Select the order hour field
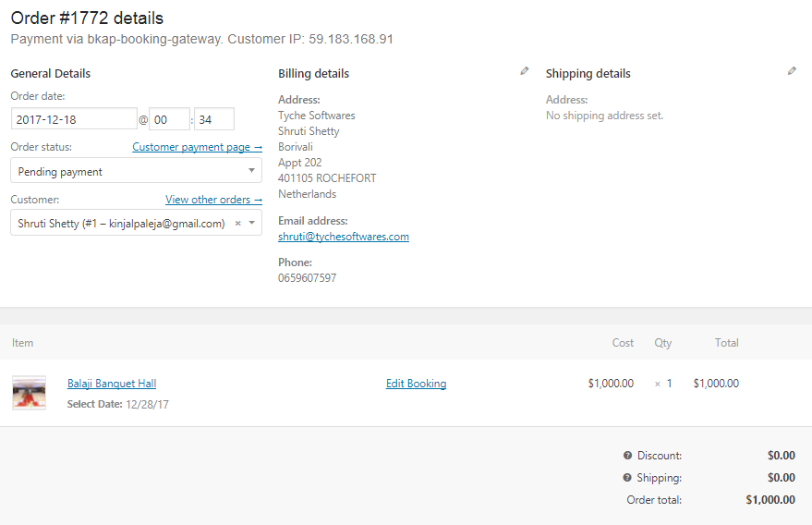Viewport: 812px width, 525px height. pos(169,119)
